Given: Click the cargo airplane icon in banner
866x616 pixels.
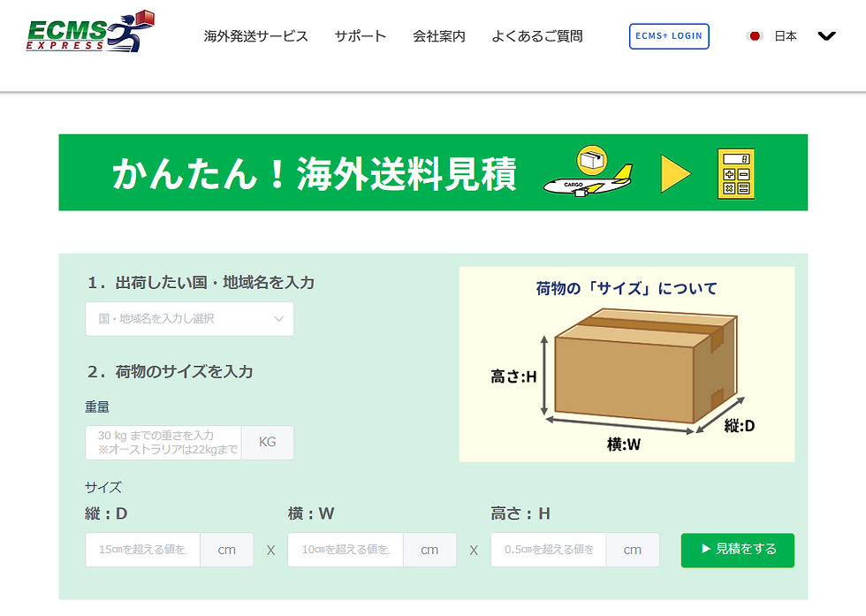Looking at the screenshot, I should pyautogui.click(x=589, y=172).
